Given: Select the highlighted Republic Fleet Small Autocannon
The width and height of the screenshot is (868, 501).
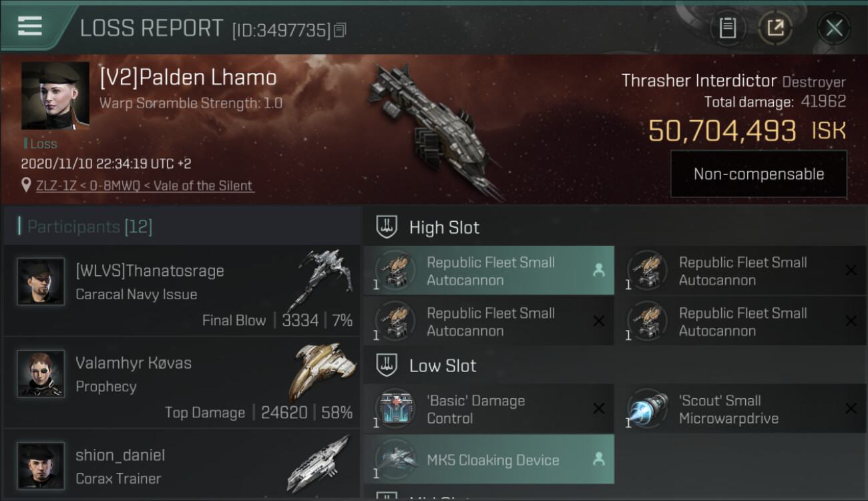Looking at the screenshot, I should click(x=489, y=271).
